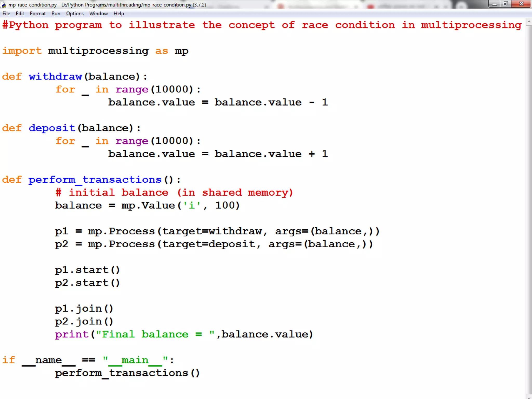Click the vertical scrollbar down arrow

(529, 397)
